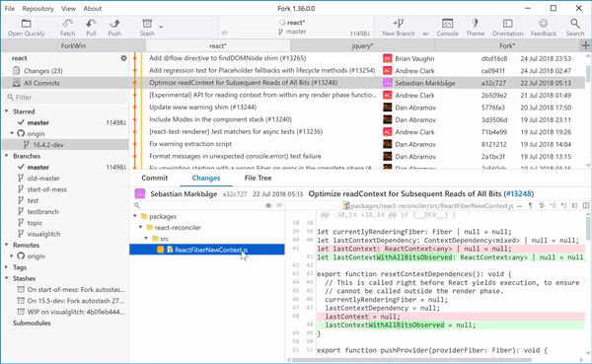The image size is (592, 364).
Task: Click the sidebar Filter input field
Action: (x=65, y=98)
